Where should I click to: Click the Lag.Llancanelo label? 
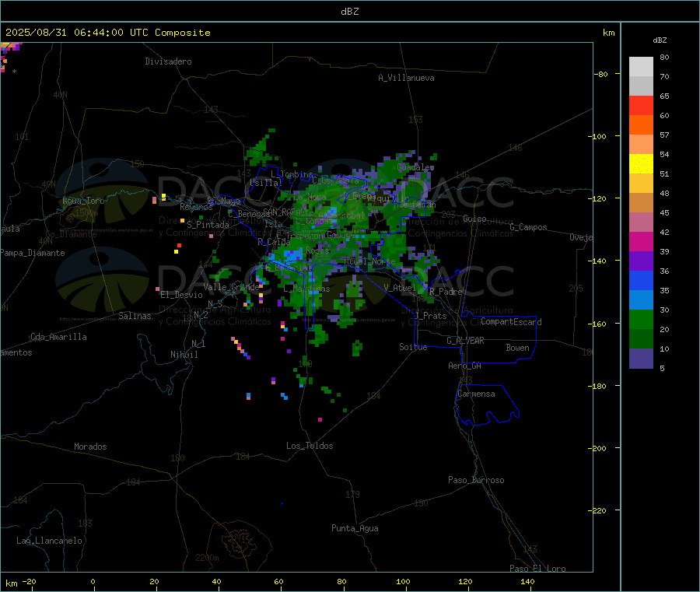pyautogui.click(x=49, y=541)
